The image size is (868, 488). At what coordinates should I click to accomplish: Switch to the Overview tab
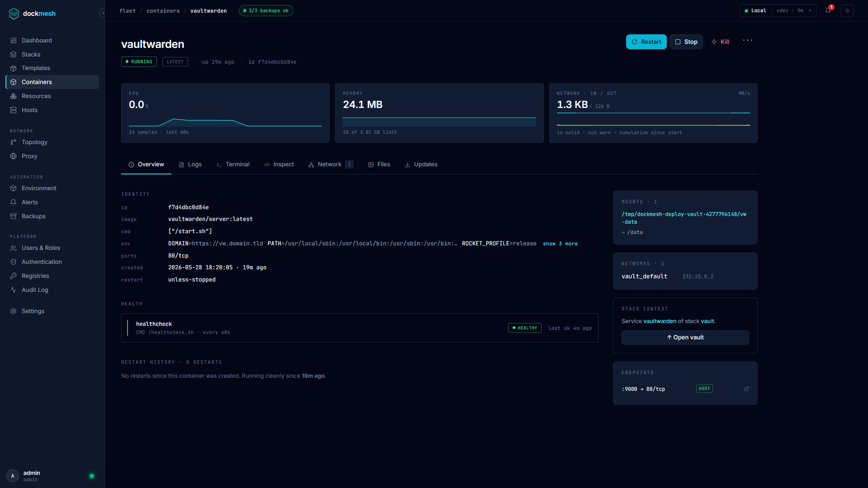click(146, 164)
